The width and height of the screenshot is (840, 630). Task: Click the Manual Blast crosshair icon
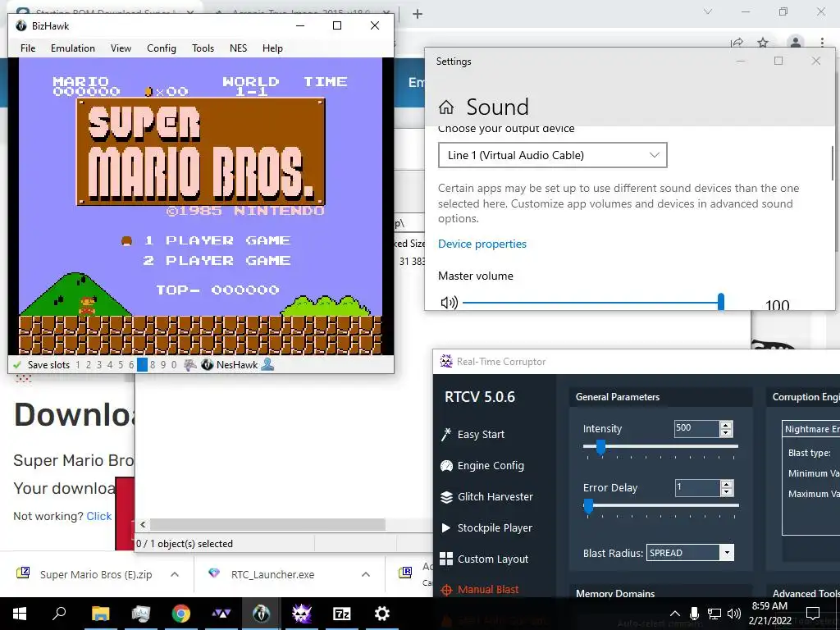coord(446,590)
